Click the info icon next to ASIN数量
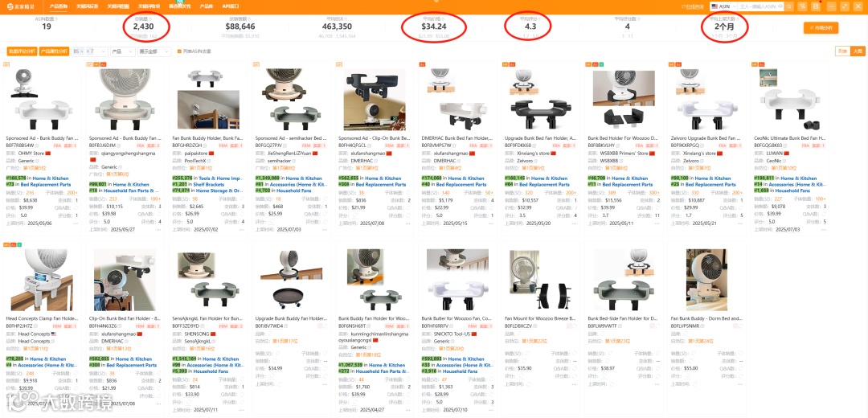 56,18
